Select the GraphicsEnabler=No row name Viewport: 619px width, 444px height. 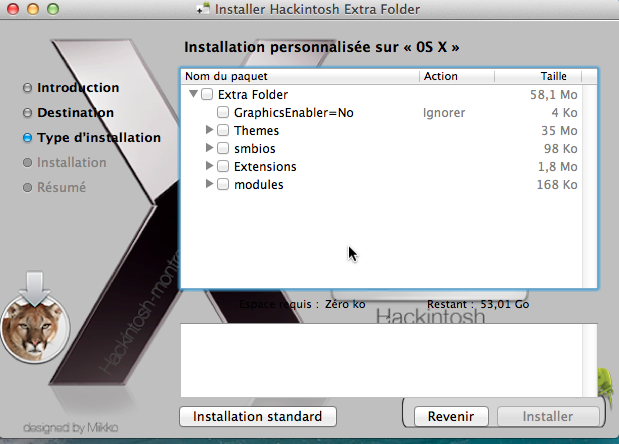(x=293, y=113)
